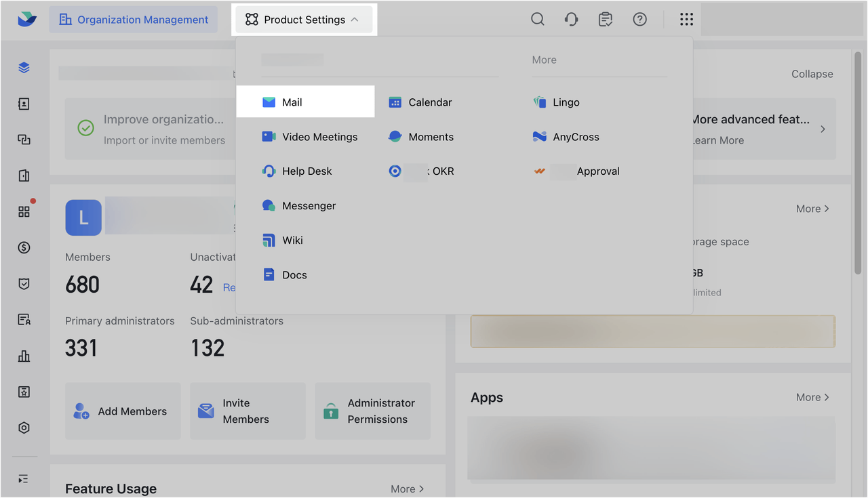
Task: Click the Add Members button
Action: (x=123, y=411)
